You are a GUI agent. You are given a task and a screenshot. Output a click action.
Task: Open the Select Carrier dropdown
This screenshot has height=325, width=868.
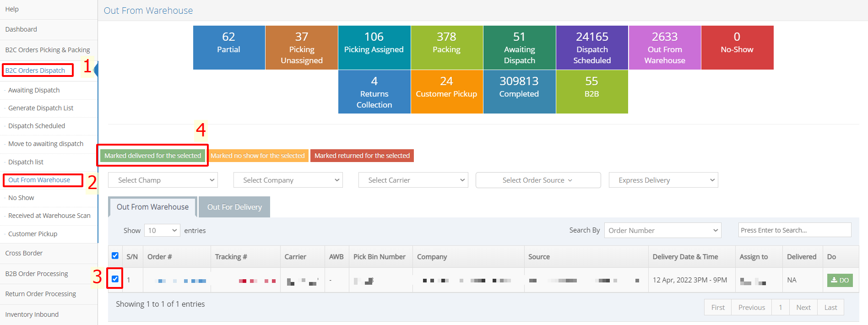tap(413, 180)
